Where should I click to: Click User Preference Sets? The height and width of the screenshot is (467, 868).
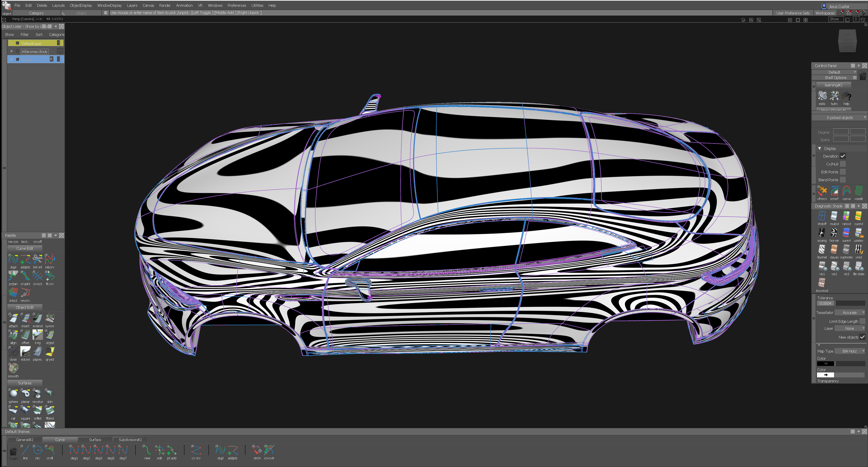pyautogui.click(x=793, y=13)
